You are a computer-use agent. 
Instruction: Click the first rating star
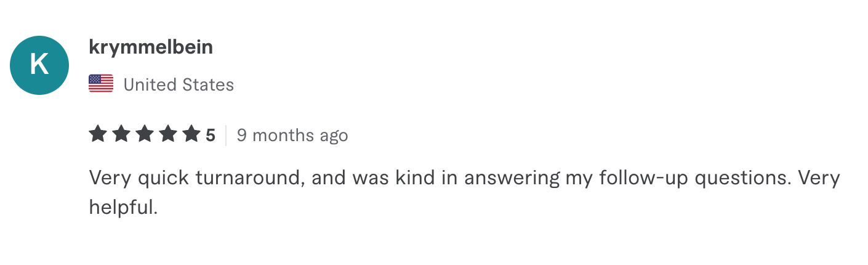click(x=98, y=134)
